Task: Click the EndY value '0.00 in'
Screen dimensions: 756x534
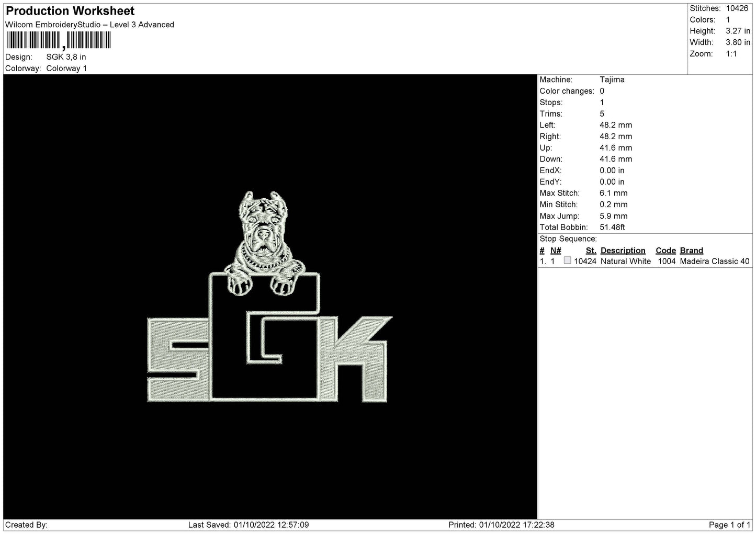Action: pyautogui.click(x=612, y=181)
